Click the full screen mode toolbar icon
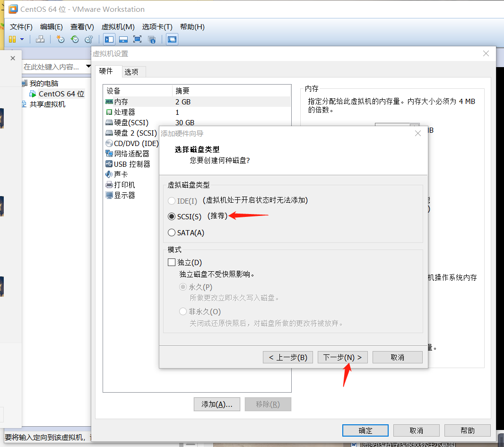The height and width of the screenshot is (447, 504). 137,39
